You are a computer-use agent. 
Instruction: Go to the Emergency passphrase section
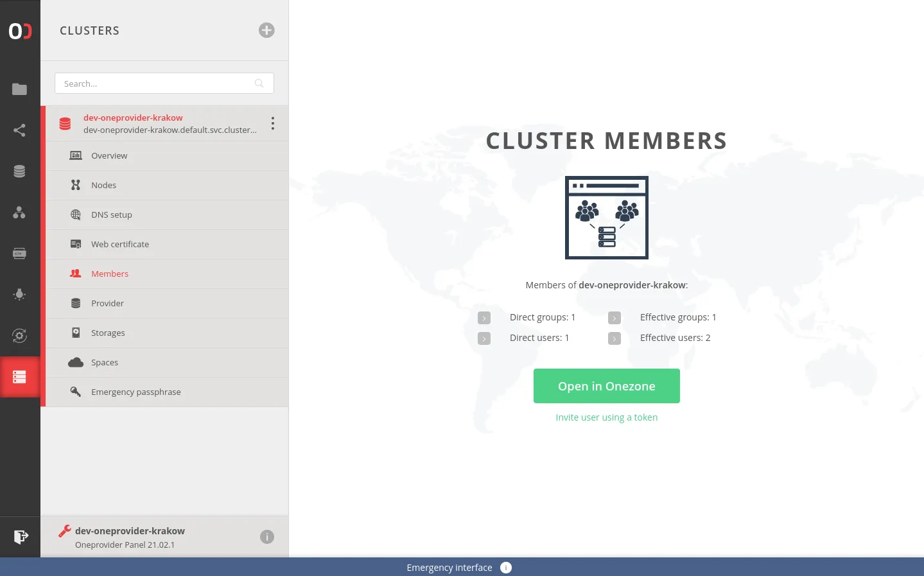pos(136,392)
